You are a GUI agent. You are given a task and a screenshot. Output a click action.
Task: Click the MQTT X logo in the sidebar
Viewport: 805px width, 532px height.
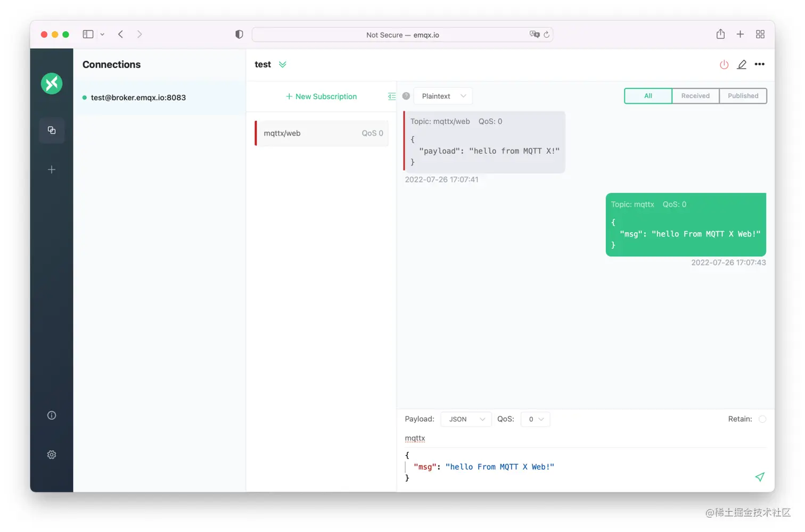point(51,84)
